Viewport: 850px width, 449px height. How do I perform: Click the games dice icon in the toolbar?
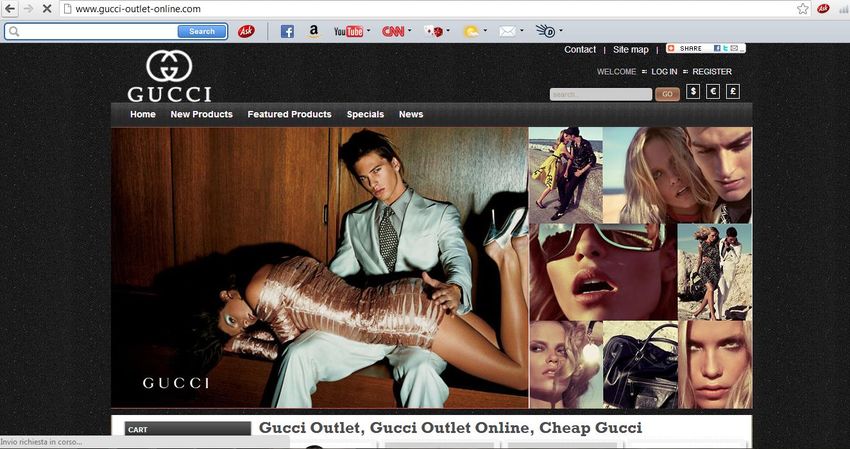434,31
